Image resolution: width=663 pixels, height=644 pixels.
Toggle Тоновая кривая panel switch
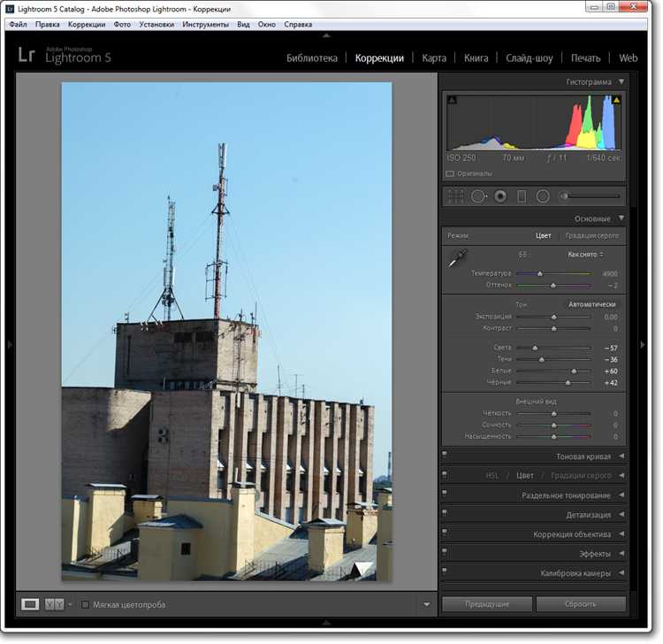tap(445, 455)
